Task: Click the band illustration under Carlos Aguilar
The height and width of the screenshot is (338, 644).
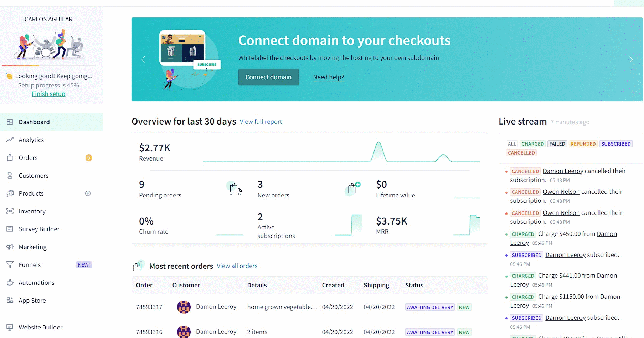Action: click(x=48, y=44)
